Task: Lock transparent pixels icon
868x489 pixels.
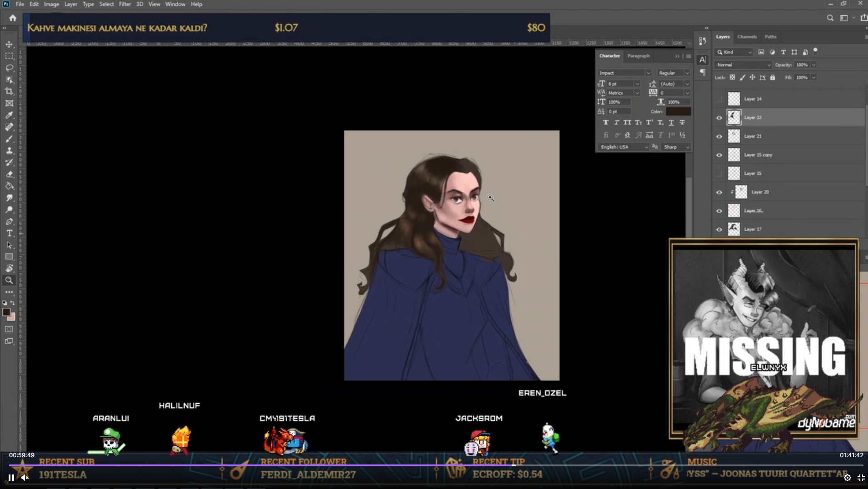Action: (x=732, y=77)
